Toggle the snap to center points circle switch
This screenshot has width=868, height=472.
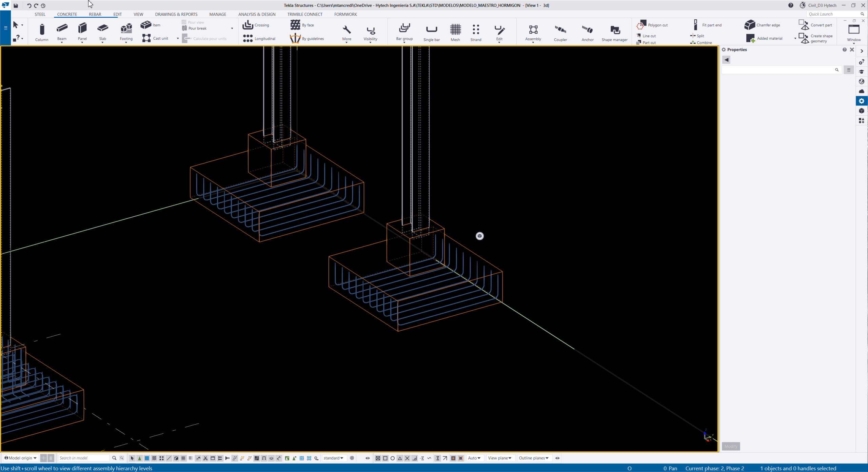coord(393,458)
